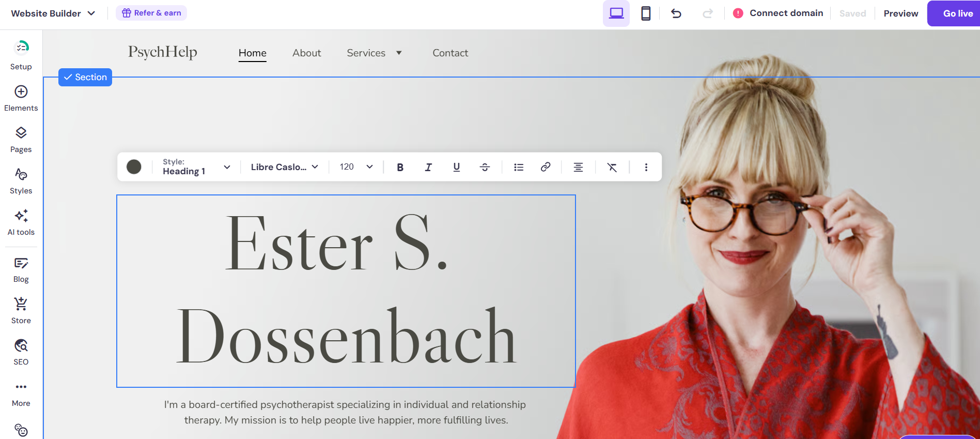The image size is (980, 439).
Task: Open the text color picker swatch
Action: pyautogui.click(x=134, y=166)
